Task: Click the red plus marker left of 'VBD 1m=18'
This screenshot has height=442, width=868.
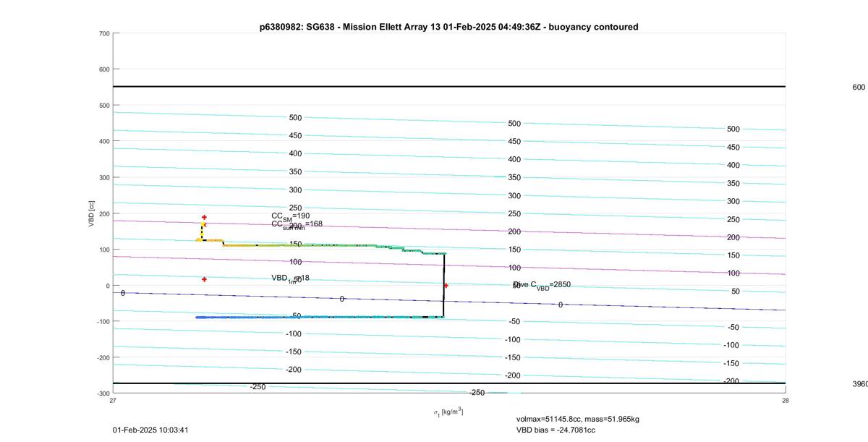Action: click(x=204, y=279)
